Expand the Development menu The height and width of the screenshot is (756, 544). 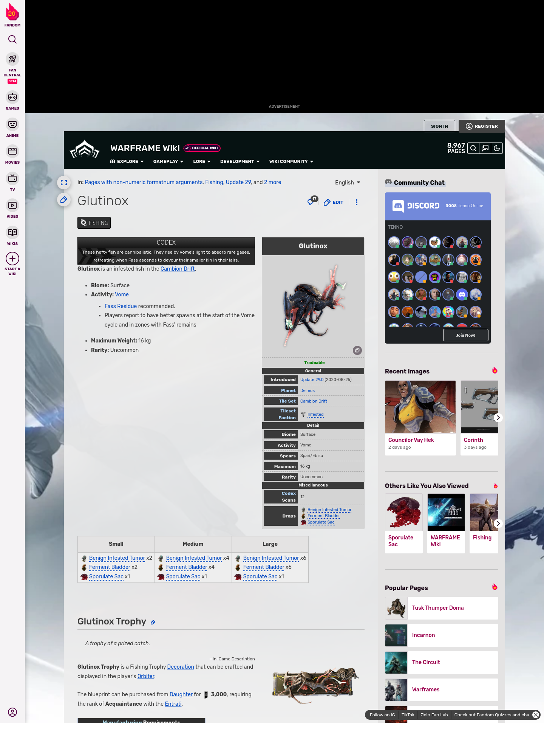click(x=240, y=161)
